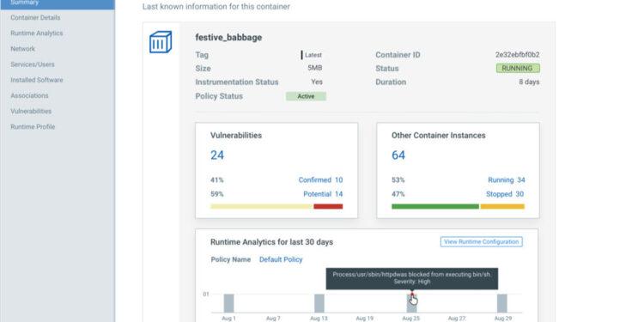Open the Summary sidebar item

pos(58,3)
